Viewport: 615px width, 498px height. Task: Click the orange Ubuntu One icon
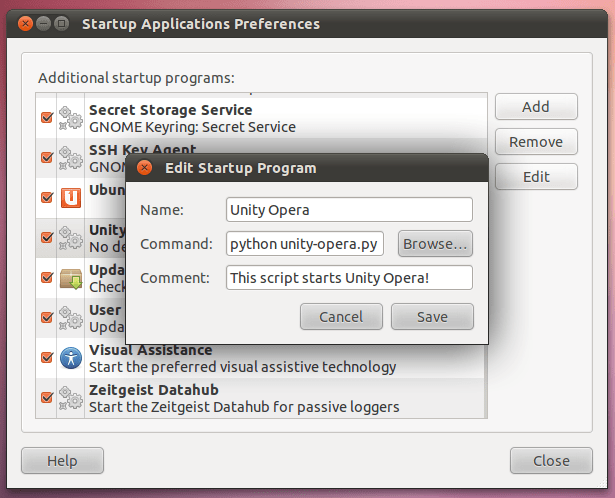pyautogui.click(x=70, y=197)
